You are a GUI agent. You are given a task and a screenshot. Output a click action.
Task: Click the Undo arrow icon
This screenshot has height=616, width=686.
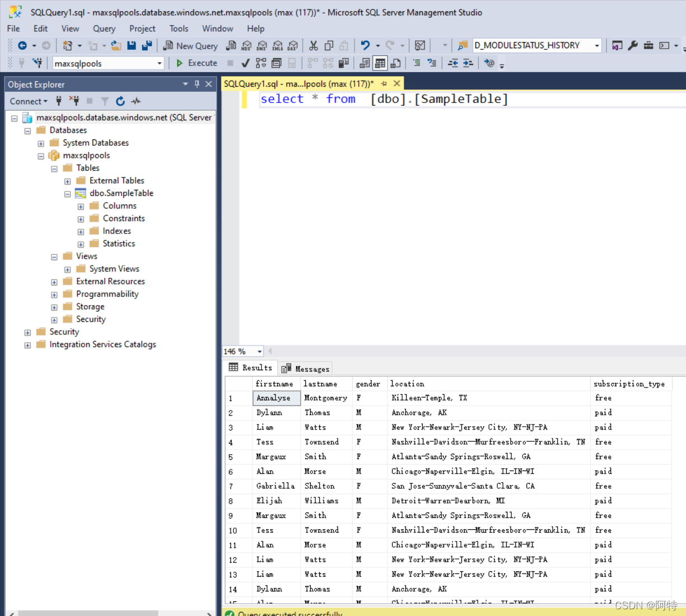coord(365,45)
